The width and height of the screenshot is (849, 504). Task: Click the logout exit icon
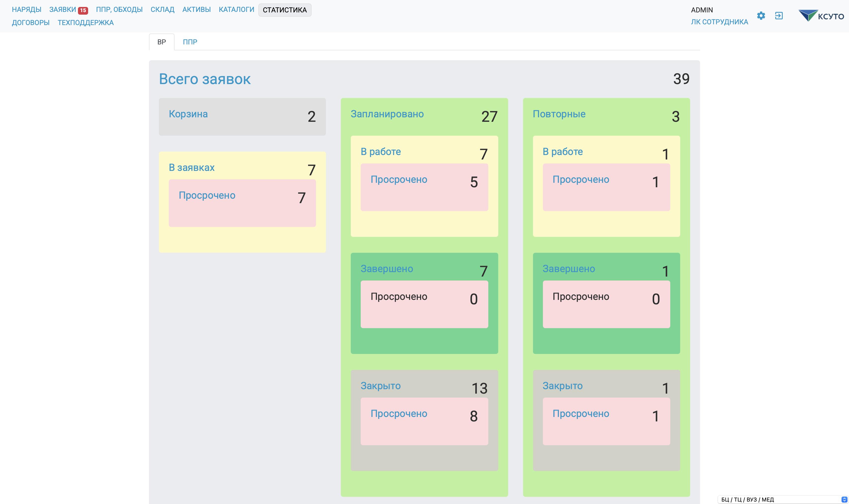(x=779, y=16)
